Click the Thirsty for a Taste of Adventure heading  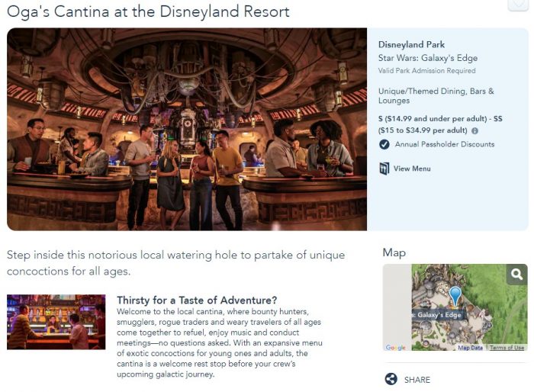pyautogui.click(x=196, y=300)
